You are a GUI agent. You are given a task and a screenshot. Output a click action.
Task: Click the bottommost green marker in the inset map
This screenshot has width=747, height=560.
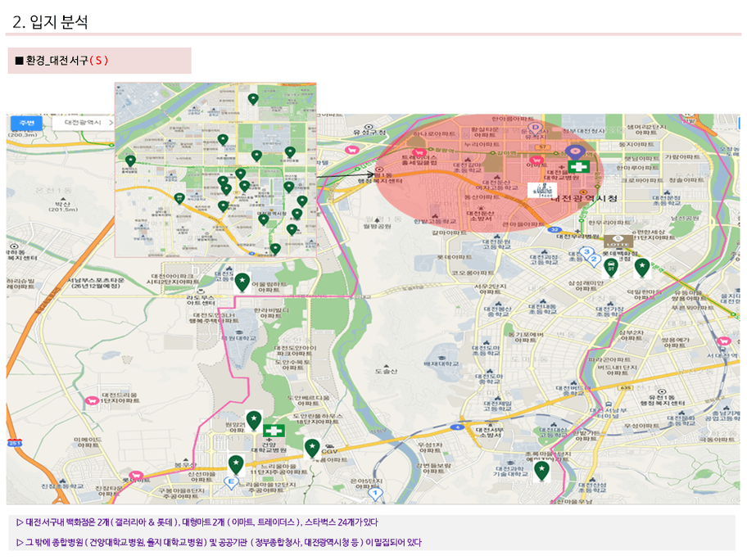(275, 249)
